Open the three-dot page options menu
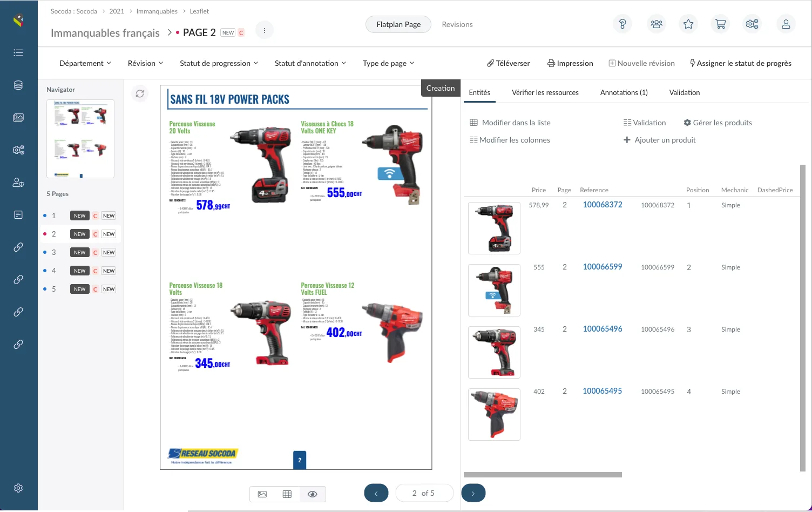 coord(265,31)
